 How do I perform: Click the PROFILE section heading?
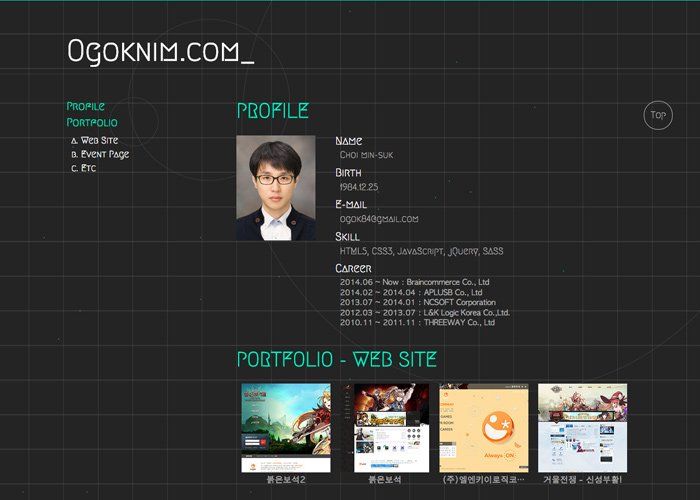click(273, 111)
